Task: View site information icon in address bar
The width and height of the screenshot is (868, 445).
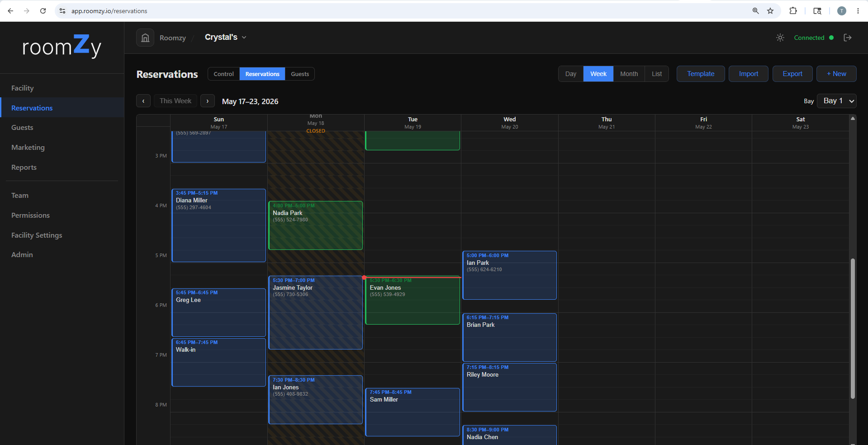Action: coord(62,11)
